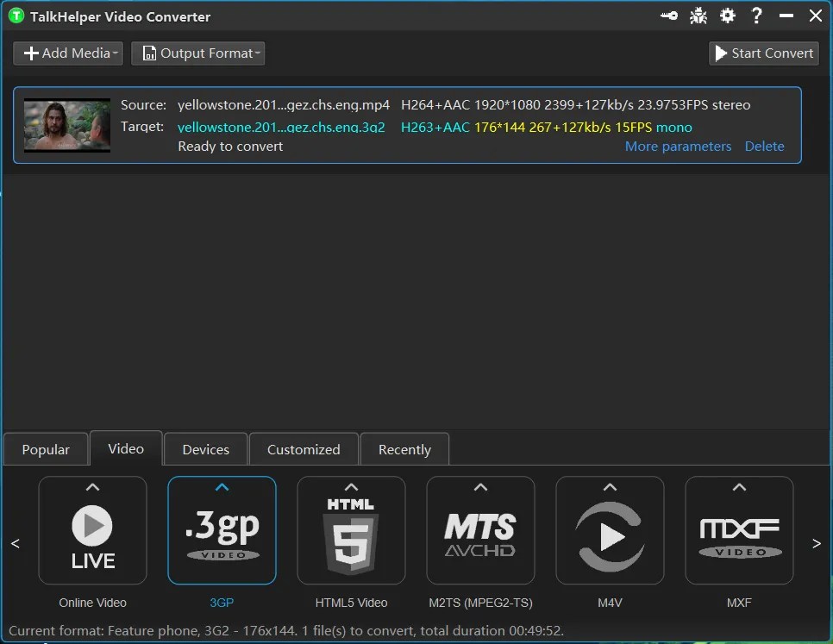Click the yellowstone video thumbnail preview
This screenshot has height=644, width=833.
point(66,125)
